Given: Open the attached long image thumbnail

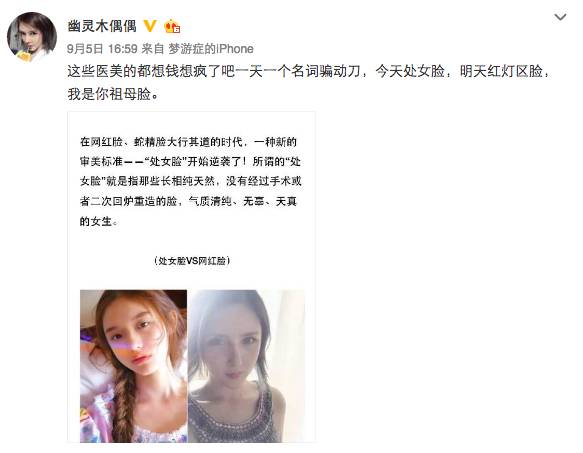Looking at the screenshot, I should coord(191,277).
